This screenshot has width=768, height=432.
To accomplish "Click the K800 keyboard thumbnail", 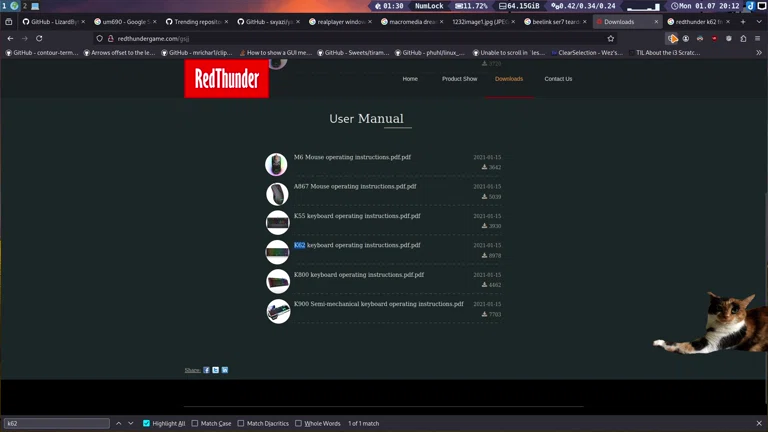I will pos(278,282).
